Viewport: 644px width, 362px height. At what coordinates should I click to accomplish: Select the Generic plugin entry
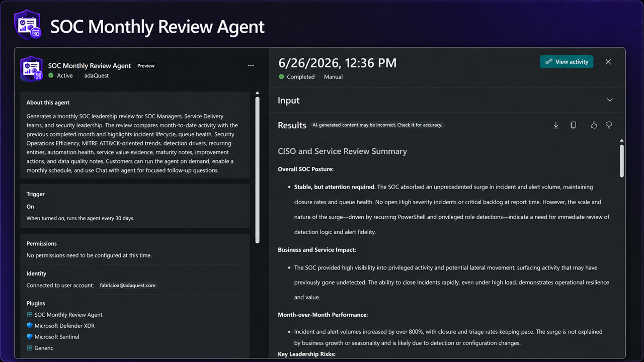click(x=44, y=348)
